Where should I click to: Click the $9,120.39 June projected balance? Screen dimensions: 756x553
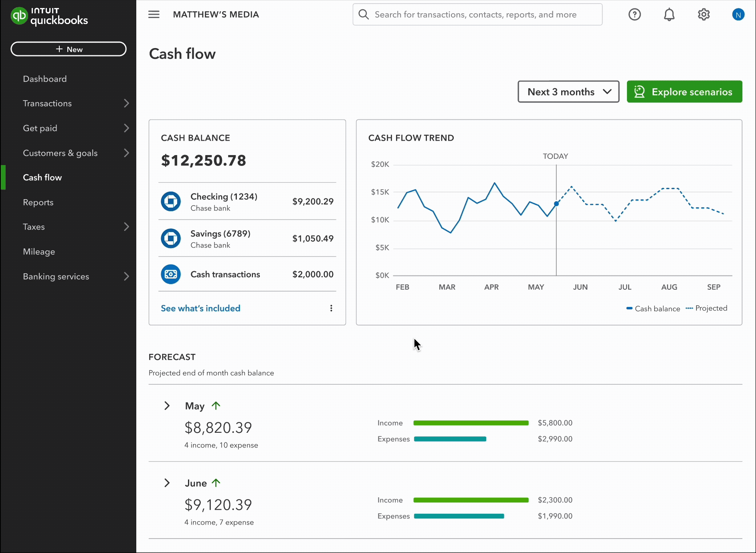click(x=218, y=505)
